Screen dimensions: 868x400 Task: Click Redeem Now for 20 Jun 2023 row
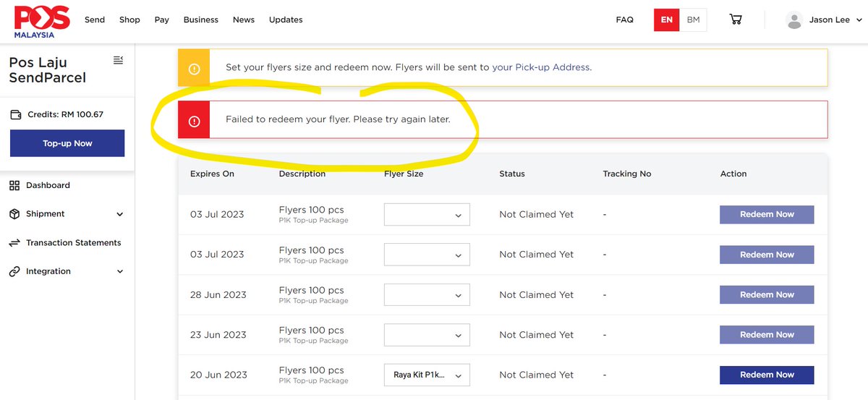tap(767, 375)
